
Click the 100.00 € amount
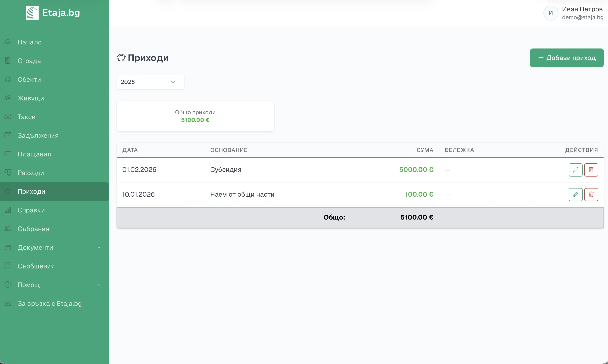point(419,195)
